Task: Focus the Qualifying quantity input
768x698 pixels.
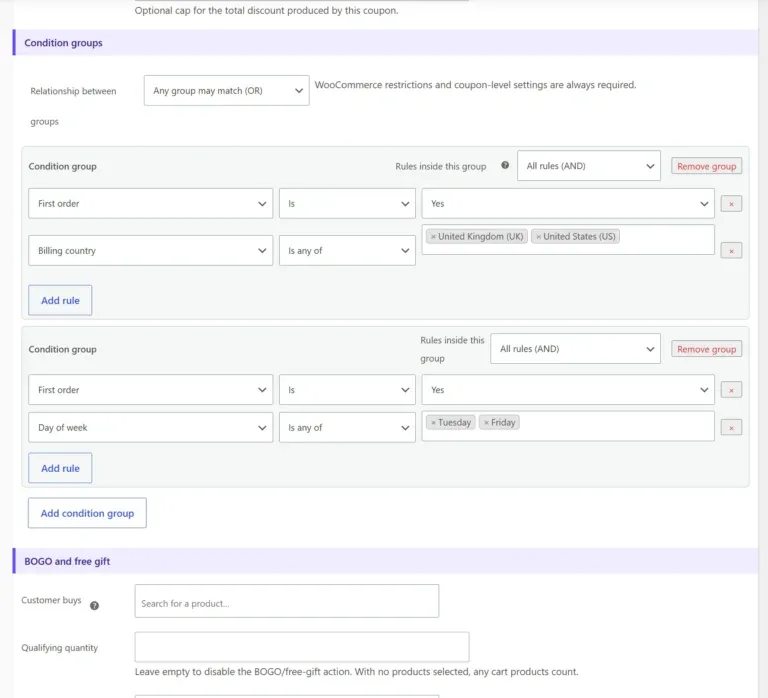Action: click(302, 647)
